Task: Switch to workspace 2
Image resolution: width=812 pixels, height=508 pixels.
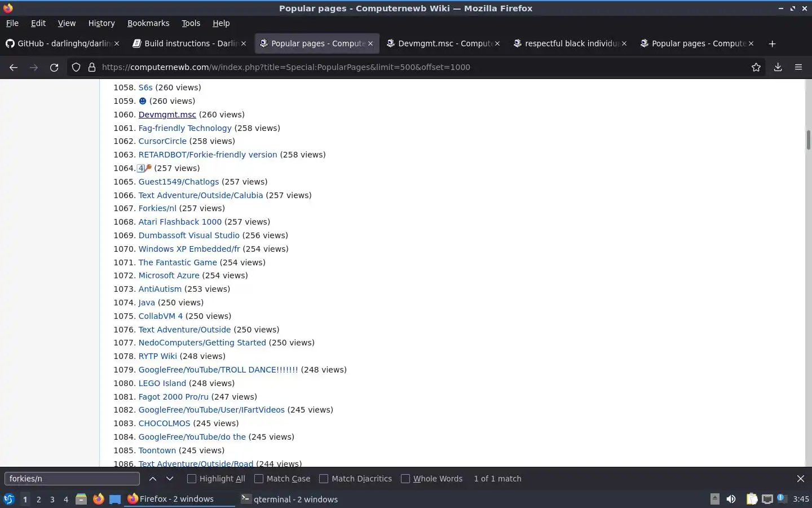Action: [38, 500]
